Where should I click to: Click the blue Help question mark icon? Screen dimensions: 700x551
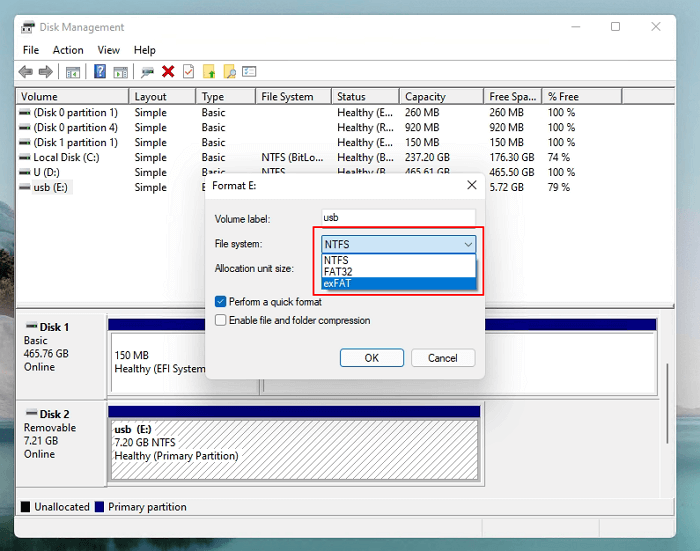(100, 72)
